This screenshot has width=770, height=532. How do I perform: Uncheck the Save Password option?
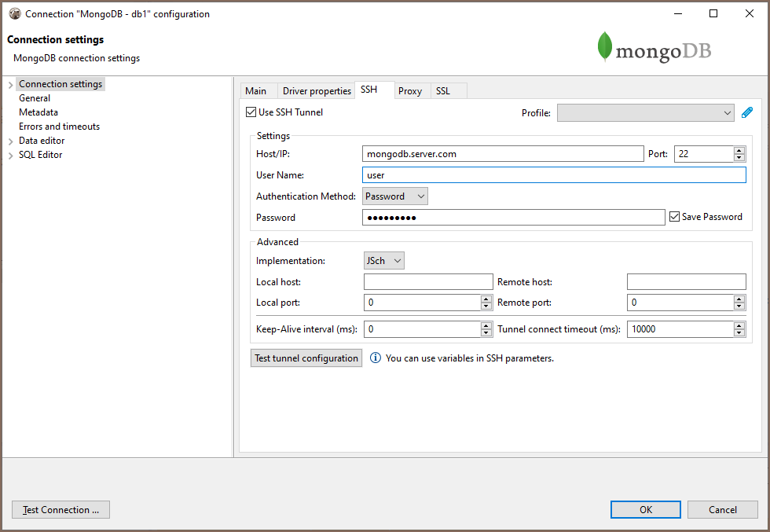tap(674, 217)
